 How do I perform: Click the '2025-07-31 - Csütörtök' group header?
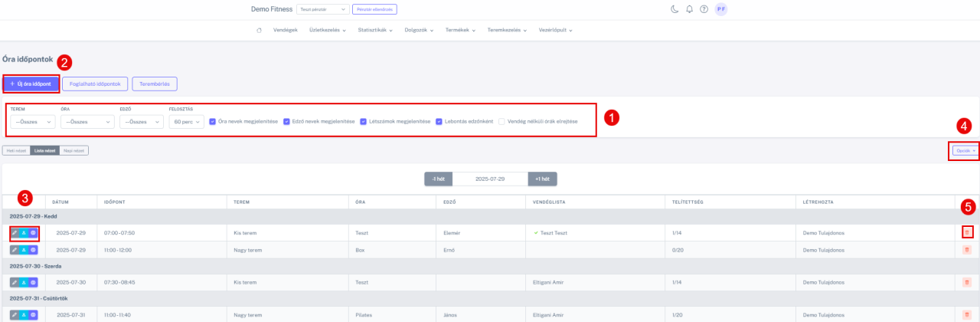[490, 297]
